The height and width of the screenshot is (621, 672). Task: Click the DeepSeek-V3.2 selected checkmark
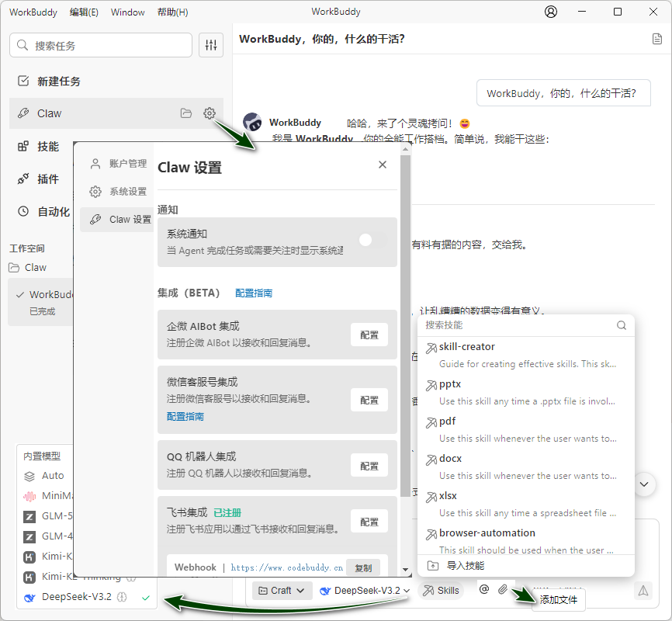coord(146,598)
